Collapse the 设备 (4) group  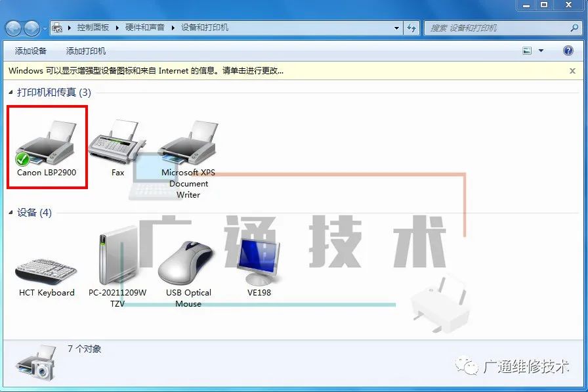click(10, 212)
